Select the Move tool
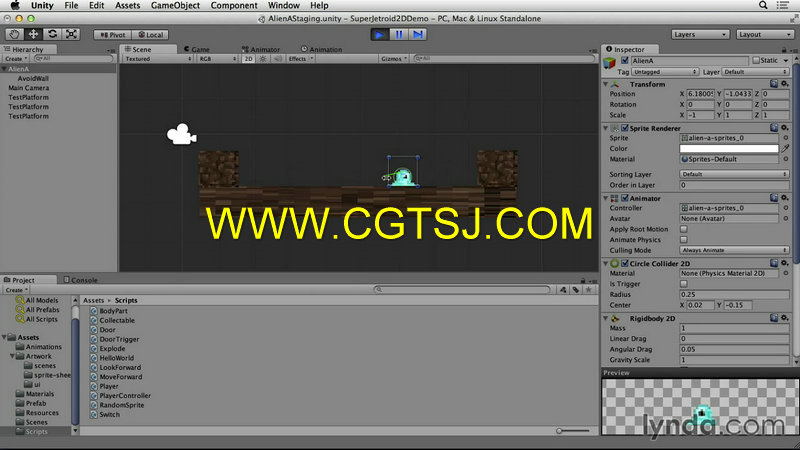Viewport: 800px width, 450px height. pos(33,34)
